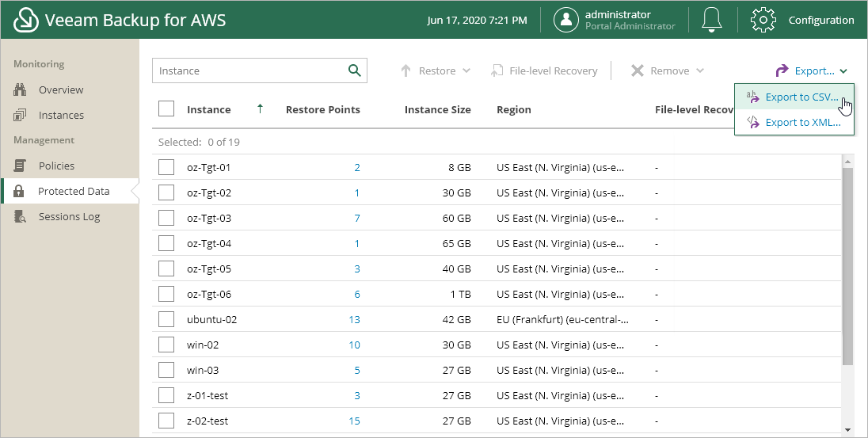Viewport: 868px width, 438px height.
Task: Click the scrollbar down arrow
Action: pos(847,430)
